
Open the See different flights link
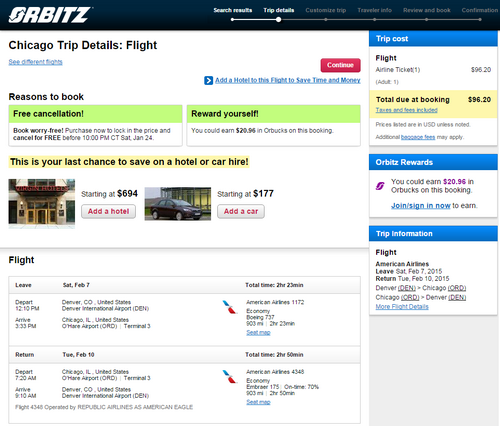[x=35, y=62]
